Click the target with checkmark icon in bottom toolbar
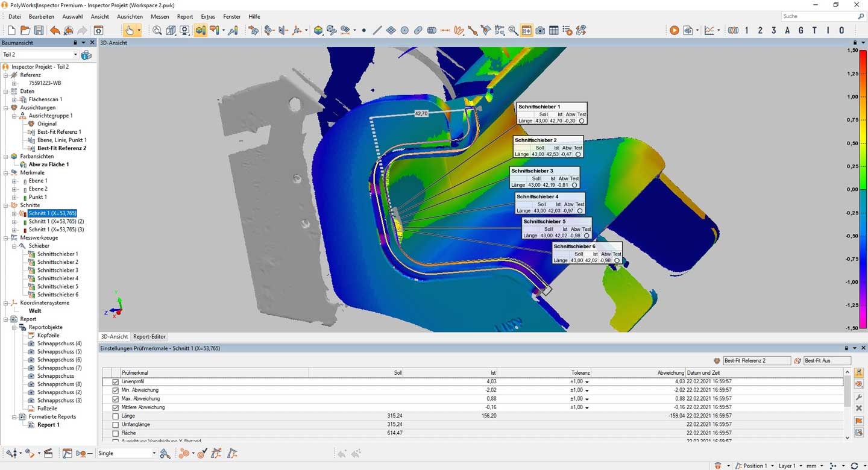The image size is (868, 470). (202, 453)
